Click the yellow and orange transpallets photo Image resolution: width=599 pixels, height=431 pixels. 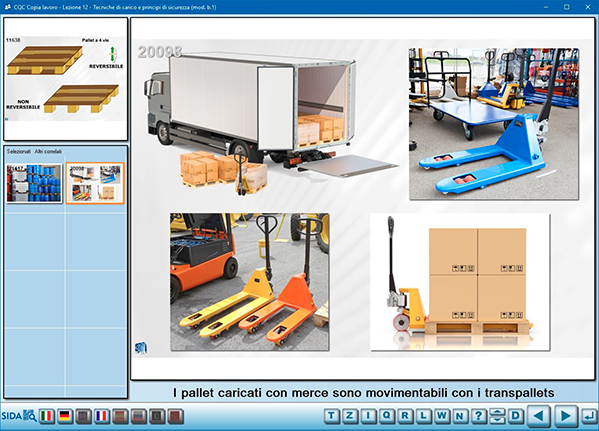coord(249,282)
